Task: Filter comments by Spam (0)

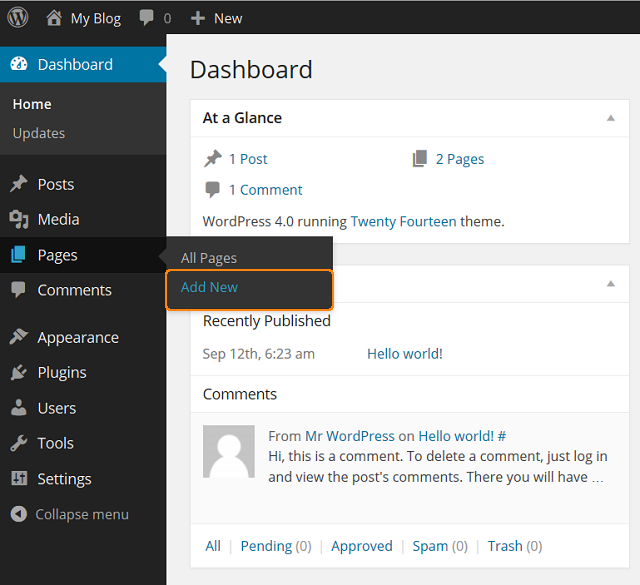Action: [x=440, y=546]
